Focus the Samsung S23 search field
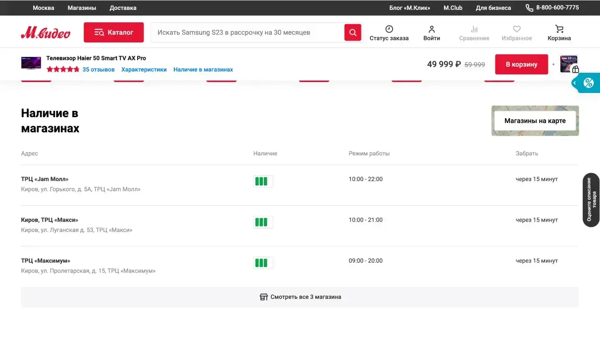The image size is (600, 364). [248, 33]
